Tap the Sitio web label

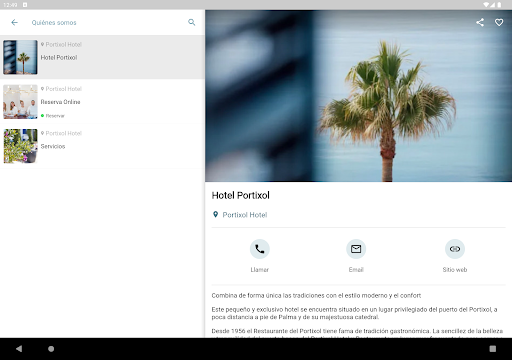click(x=455, y=270)
